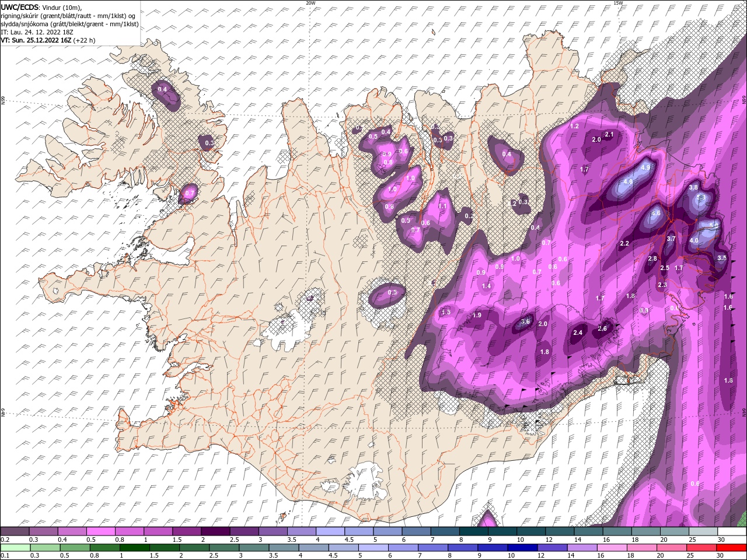The width and height of the screenshot is (747, 560).
Task: Click the deep blue lower swatch between 10 and 12
Action: [x=523, y=548]
